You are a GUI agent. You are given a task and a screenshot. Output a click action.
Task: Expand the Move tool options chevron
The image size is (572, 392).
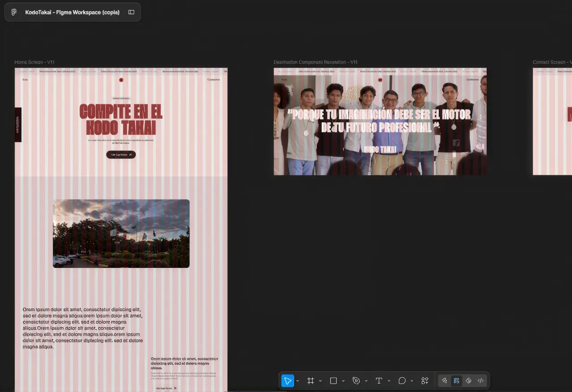pos(298,381)
